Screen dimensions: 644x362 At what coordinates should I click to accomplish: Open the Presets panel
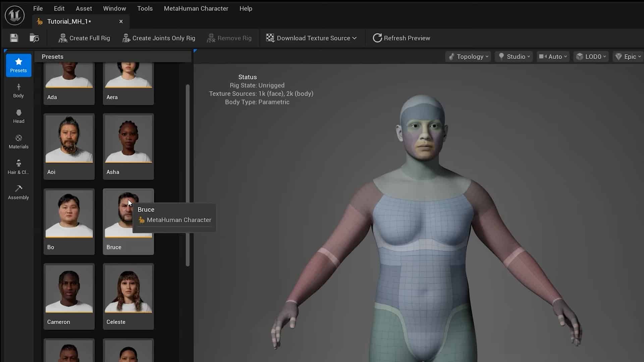pyautogui.click(x=18, y=65)
